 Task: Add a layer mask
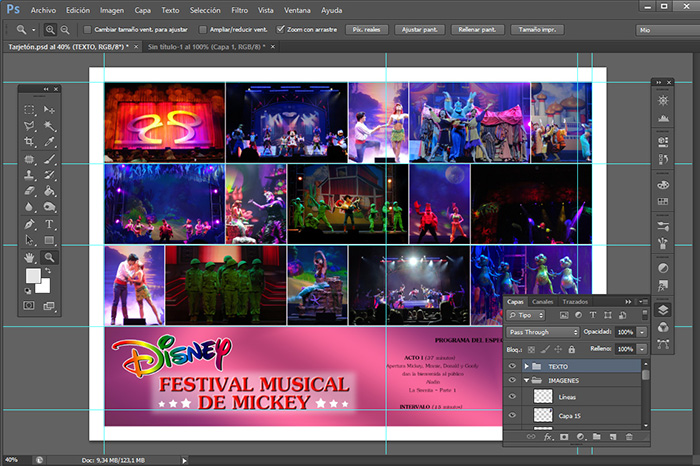pos(564,437)
